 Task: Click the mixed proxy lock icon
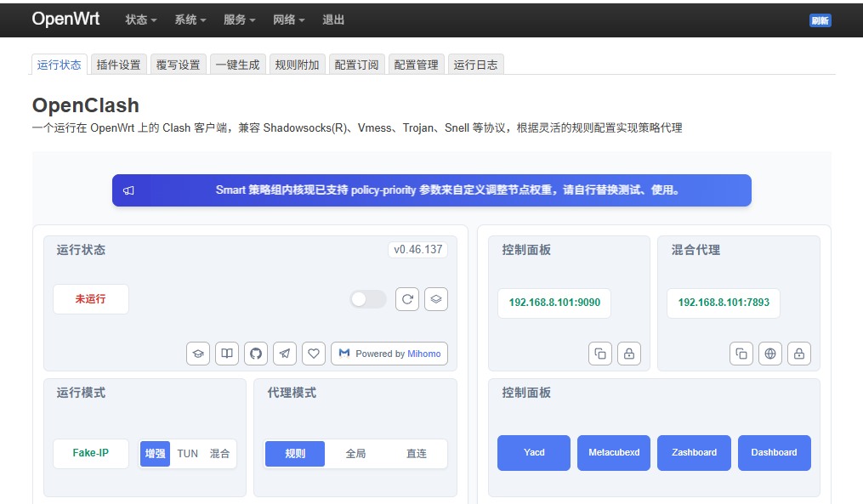[799, 354]
